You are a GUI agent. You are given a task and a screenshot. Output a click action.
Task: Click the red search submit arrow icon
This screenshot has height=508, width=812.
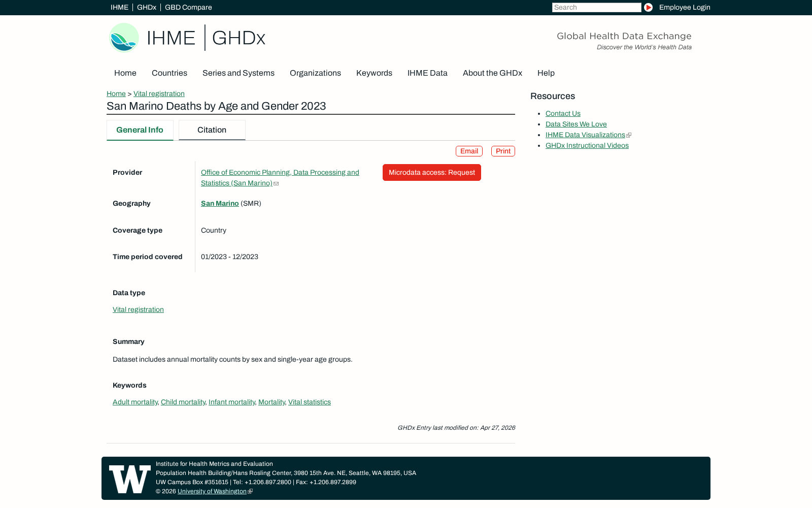click(648, 7)
